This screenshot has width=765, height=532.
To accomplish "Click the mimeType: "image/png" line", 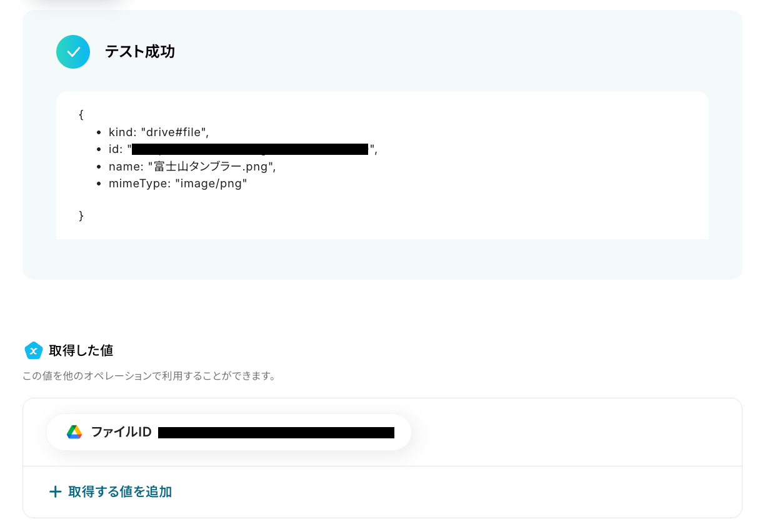I will pyautogui.click(x=178, y=184).
